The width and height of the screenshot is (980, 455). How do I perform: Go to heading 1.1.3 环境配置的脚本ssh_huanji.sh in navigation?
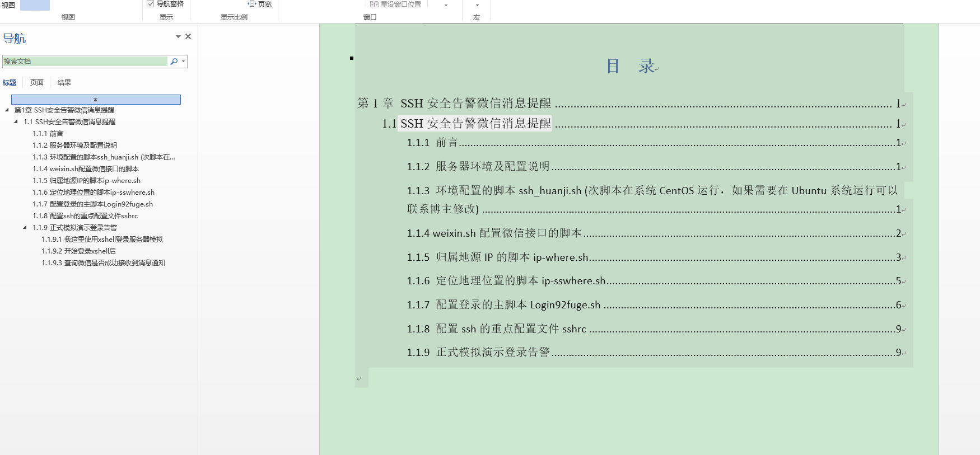pos(104,157)
